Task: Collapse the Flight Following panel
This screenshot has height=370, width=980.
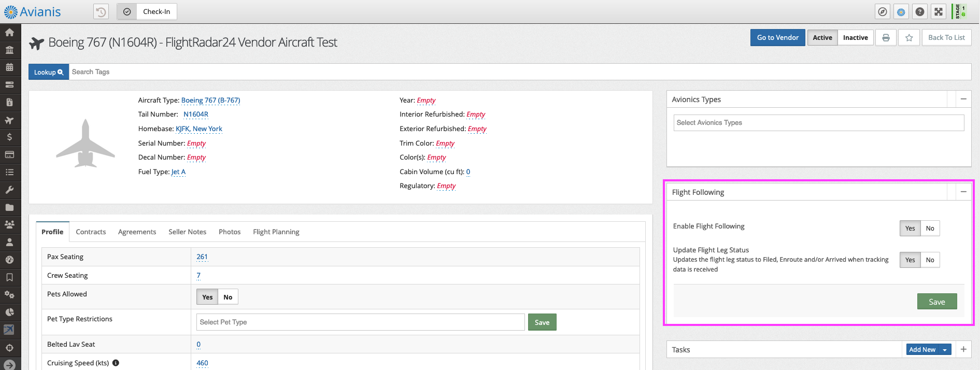Action: (963, 192)
